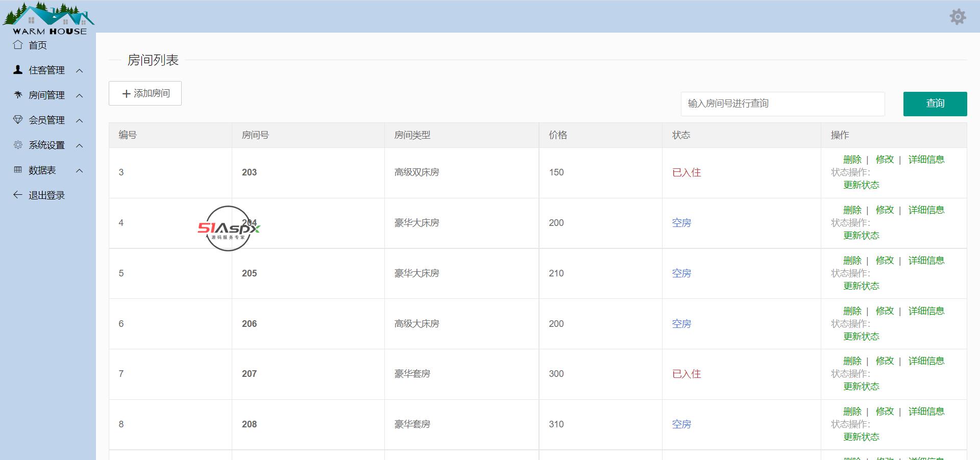Click the tree icon for 房间管理
The image size is (980, 460).
tap(18, 95)
